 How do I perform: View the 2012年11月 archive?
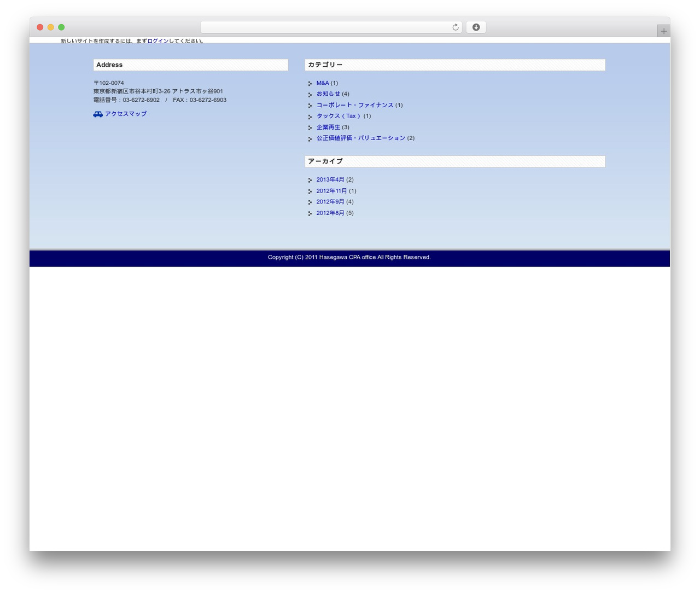tap(331, 191)
